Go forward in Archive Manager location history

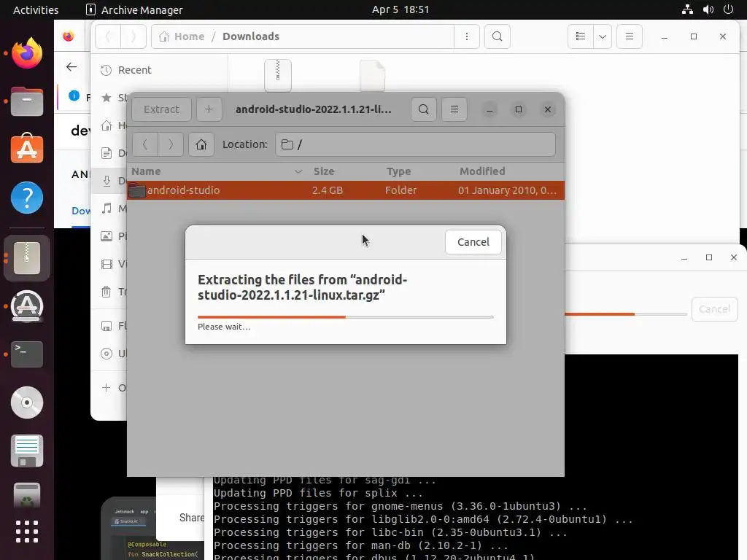pos(171,144)
